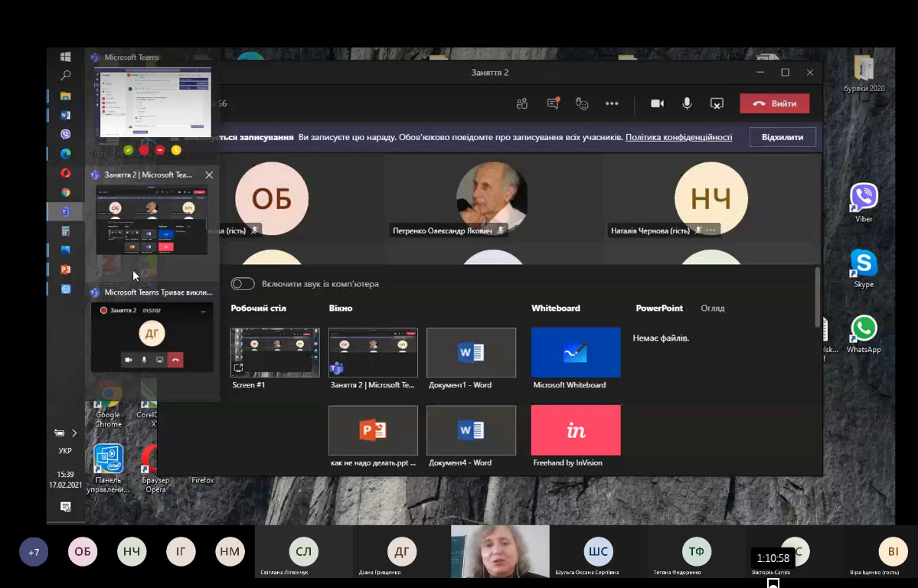Viewport: 918px width, 588px height.
Task: Open the Політика конфіденційності link
Action: tap(678, 137)
